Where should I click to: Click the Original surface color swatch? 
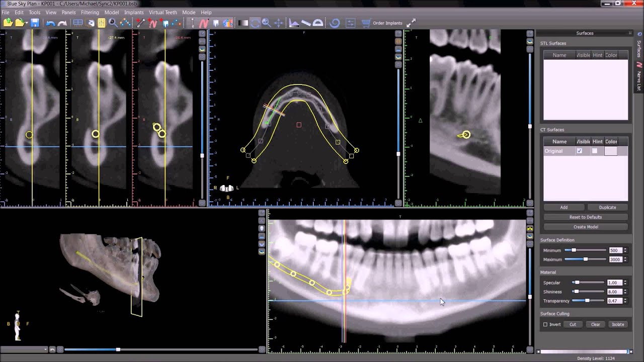pos(610,151)
